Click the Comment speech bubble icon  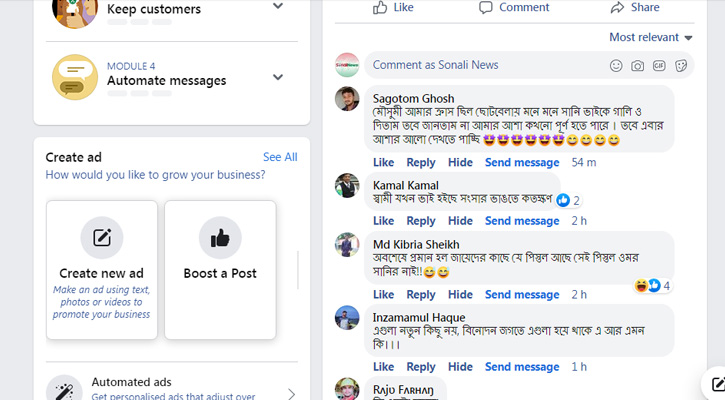tap(486, 7)
